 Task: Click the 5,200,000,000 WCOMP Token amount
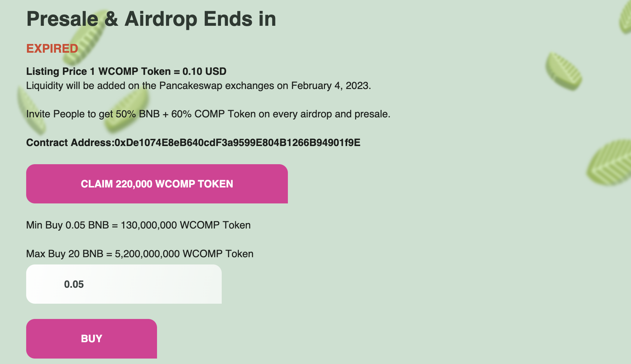tap(184, 254)
